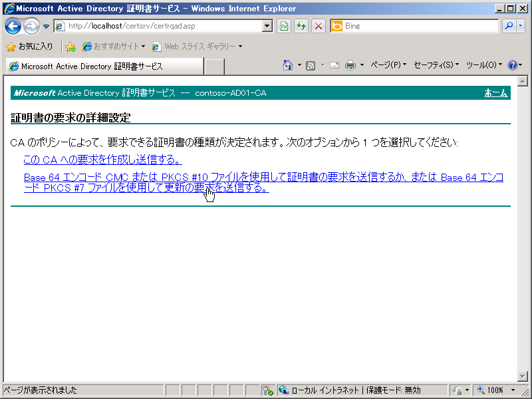Expand the print options dropdown arrow

click(x=362, y=65)
